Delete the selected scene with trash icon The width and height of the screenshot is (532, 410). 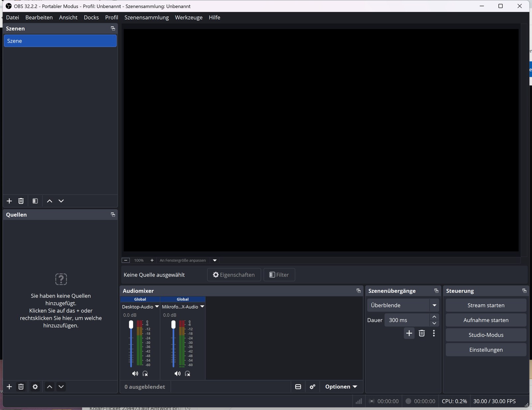[x=21, y=201]
